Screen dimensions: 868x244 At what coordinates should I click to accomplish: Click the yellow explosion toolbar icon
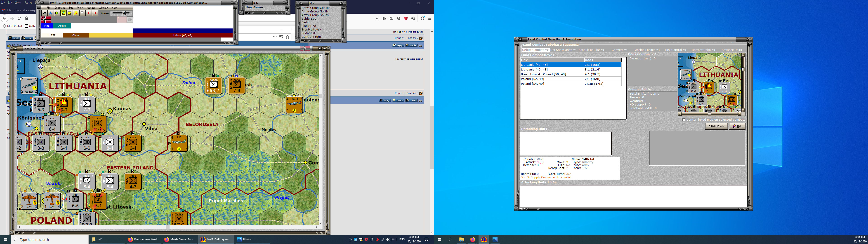[76, 13]
